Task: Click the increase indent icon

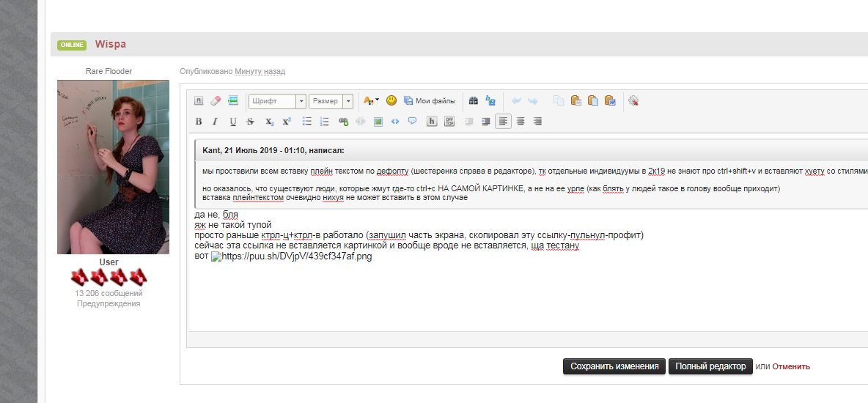Action: click(x=486, y=121)
